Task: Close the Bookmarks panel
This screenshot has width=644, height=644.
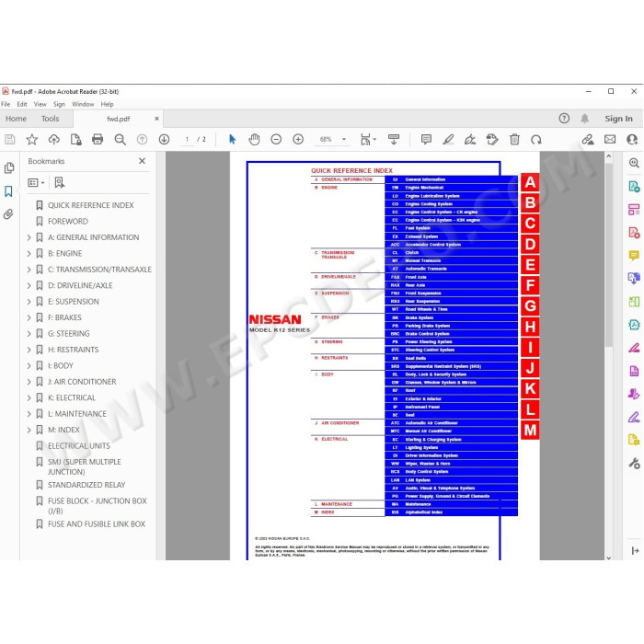Action: (x=142, y=161)
